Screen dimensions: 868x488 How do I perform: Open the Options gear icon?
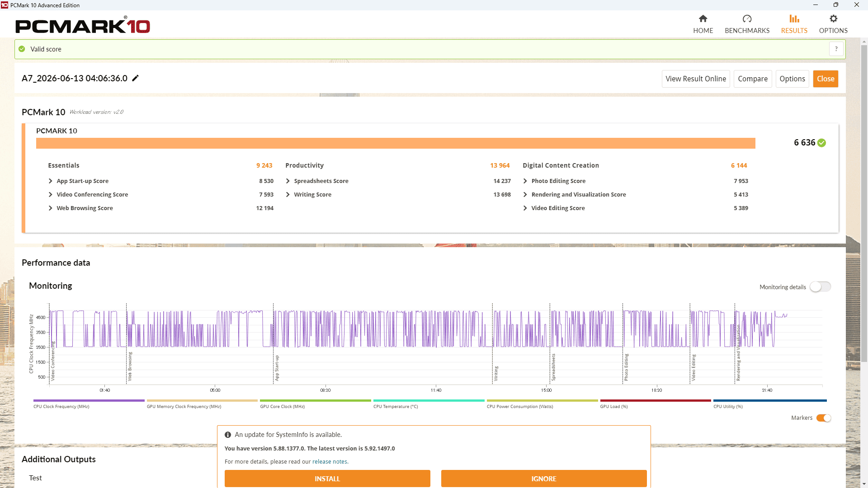pos(833,19)
